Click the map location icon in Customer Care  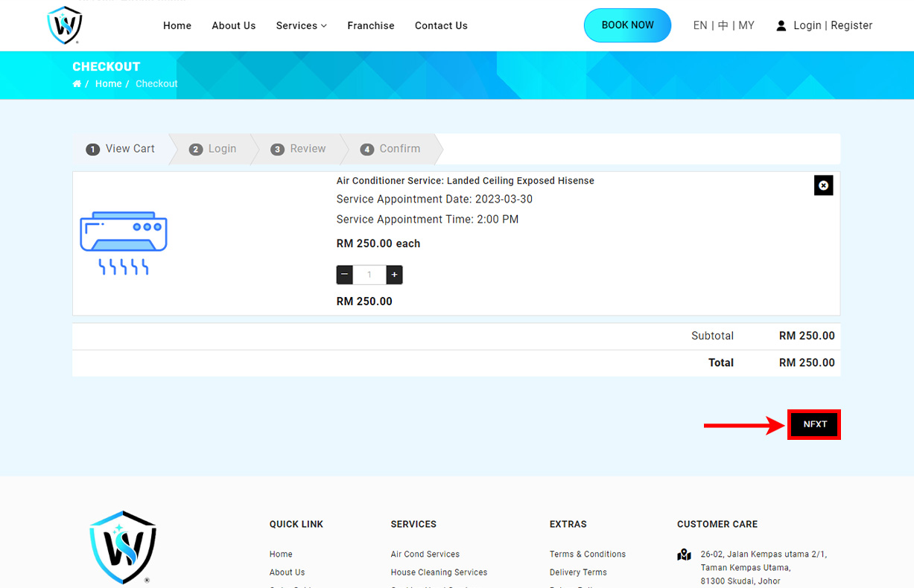(684, 555)
